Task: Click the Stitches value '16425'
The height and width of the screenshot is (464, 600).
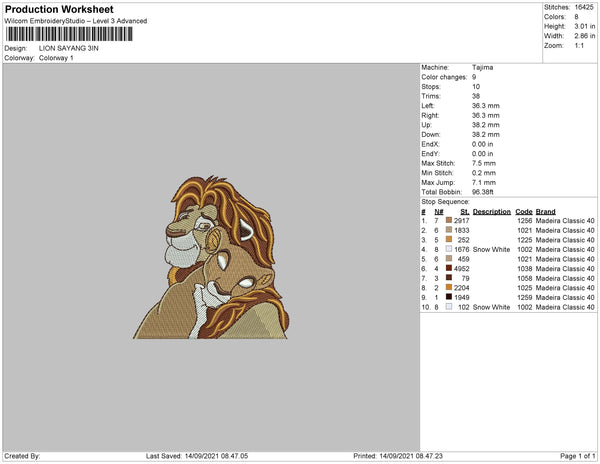Action: 584,7
